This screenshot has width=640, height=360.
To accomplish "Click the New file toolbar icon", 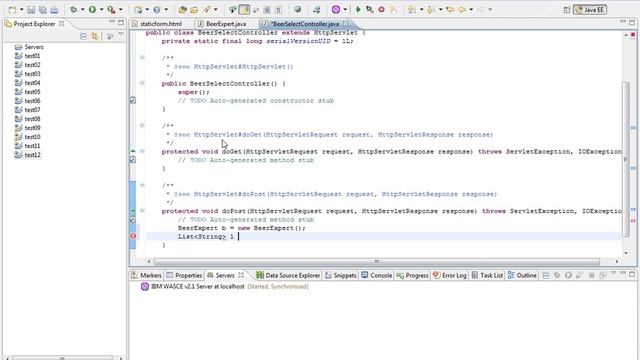I will 12,10.
